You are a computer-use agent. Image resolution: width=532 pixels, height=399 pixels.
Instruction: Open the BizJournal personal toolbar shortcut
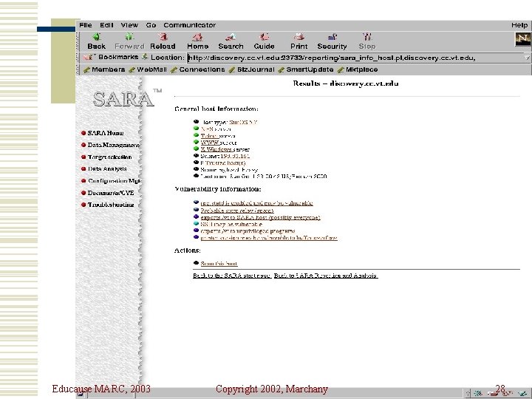pyautogui.click(x=252, y=69)
